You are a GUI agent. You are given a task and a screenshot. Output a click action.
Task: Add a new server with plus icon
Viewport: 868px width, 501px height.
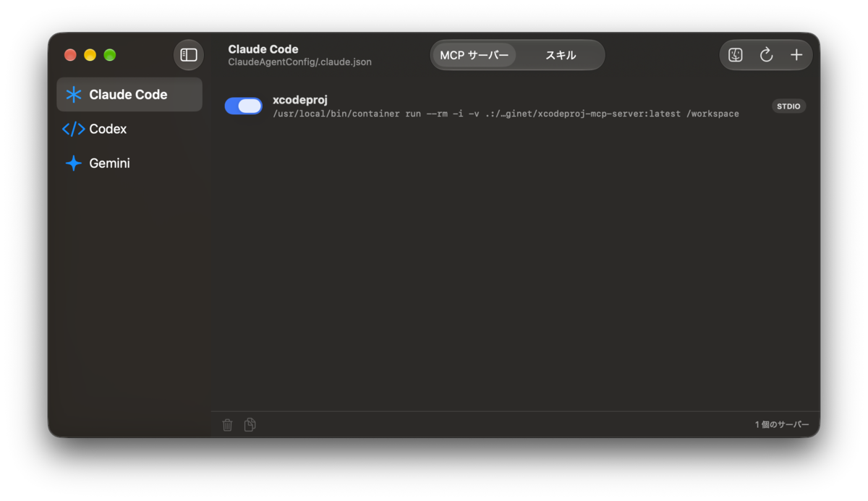(x=796, y=55)
